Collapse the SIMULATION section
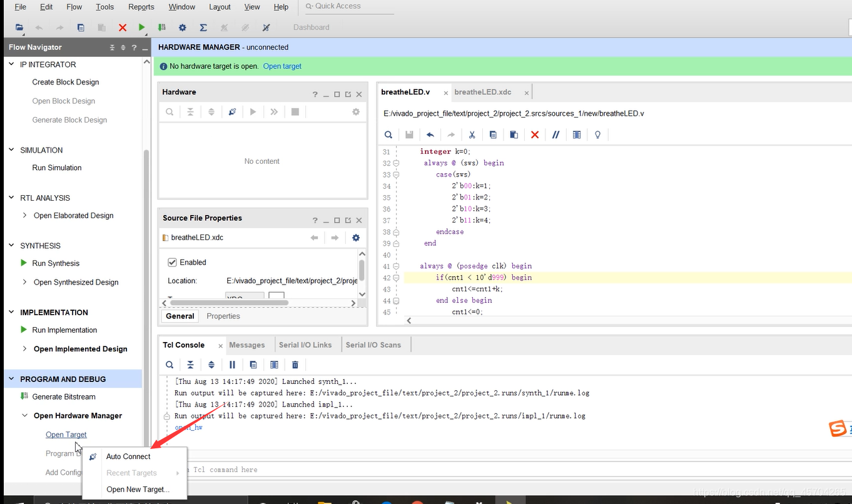This screenshot has height=504, width=852. point(11,150)
